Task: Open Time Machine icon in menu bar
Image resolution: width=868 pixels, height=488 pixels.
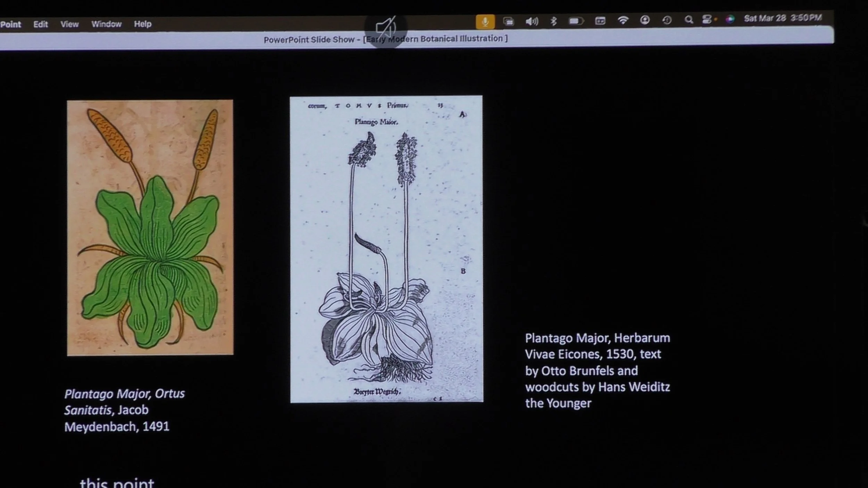Action: 667,20
